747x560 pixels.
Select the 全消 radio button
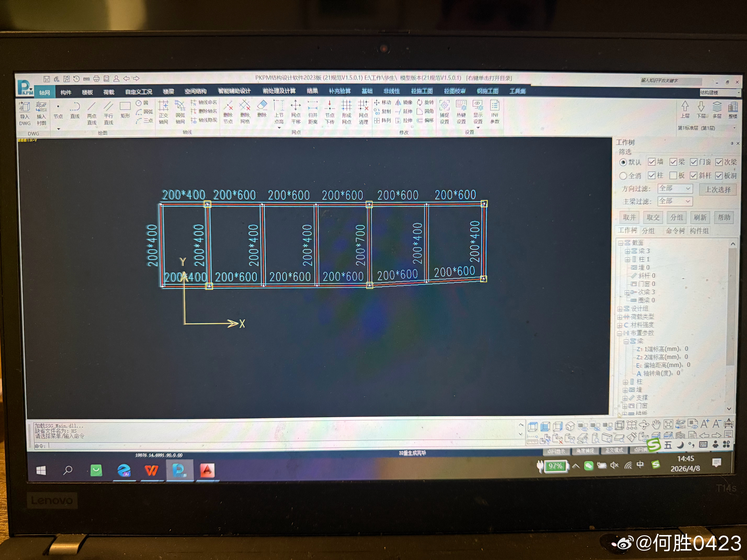tap(623, 176)
